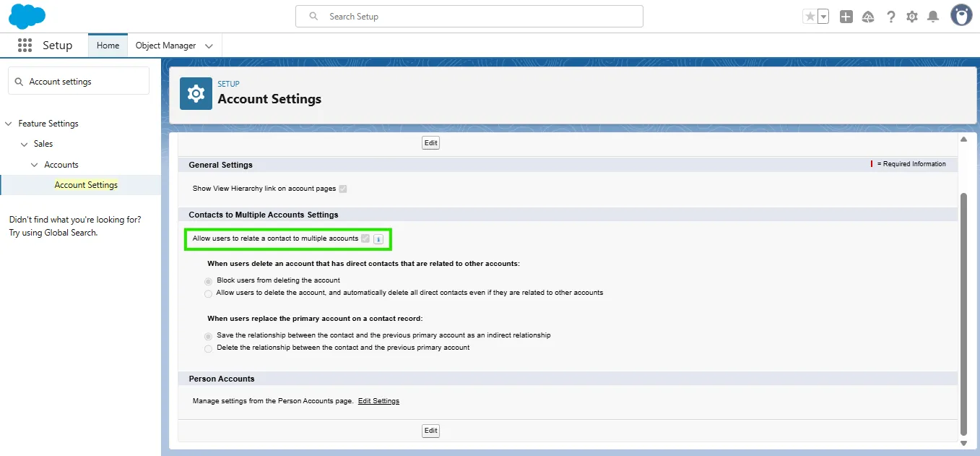Collapse the Feature Settings tree node
Image resolution: width=980 pixels, height=456 pixels.
click(9, 124)
